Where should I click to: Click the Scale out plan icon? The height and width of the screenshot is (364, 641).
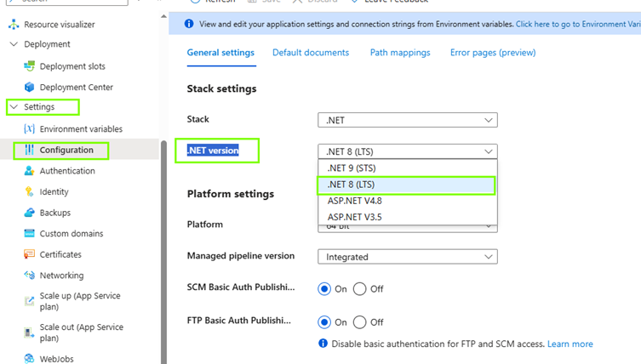(30, 333)
